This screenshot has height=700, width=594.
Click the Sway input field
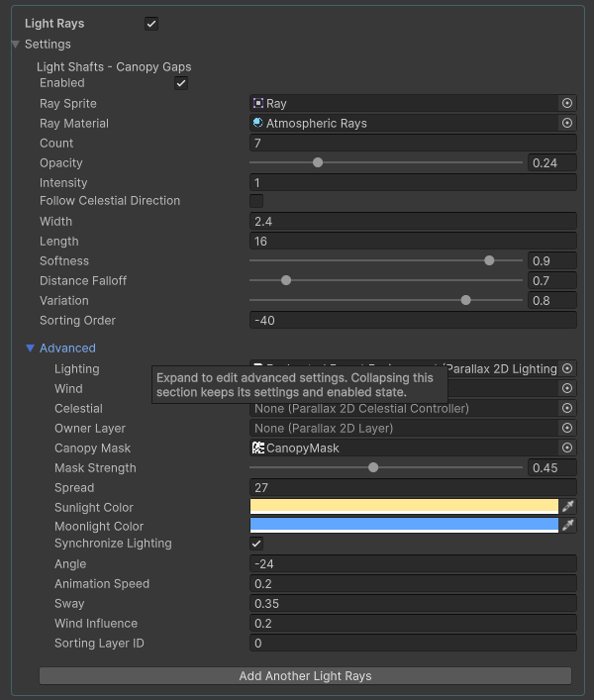click(x=413, y=603)
